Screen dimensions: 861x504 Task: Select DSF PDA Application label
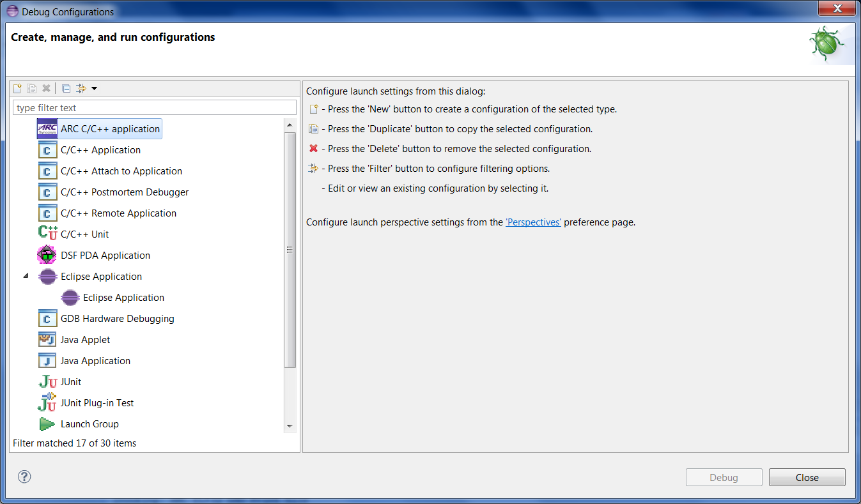pos(105,255)
